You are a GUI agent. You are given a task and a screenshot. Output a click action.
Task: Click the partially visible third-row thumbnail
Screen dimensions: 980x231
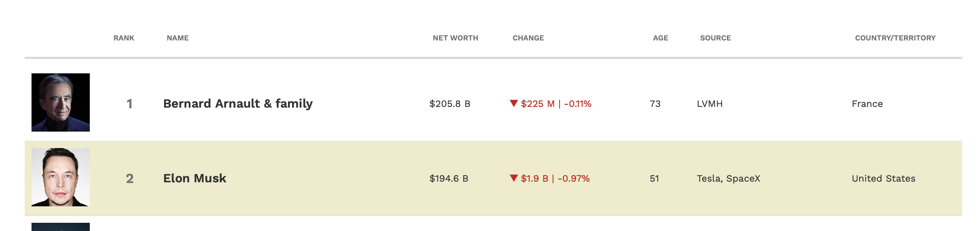click(x=61, y=227)
